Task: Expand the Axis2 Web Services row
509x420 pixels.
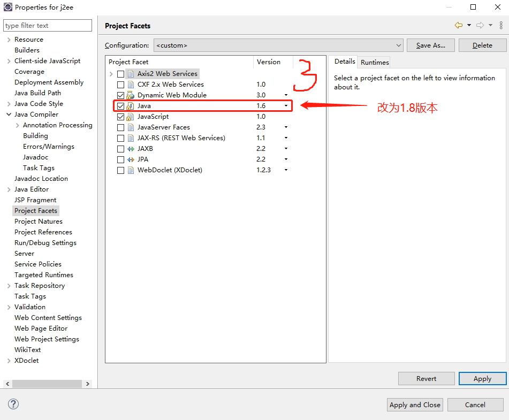Action: click(111, 74)
